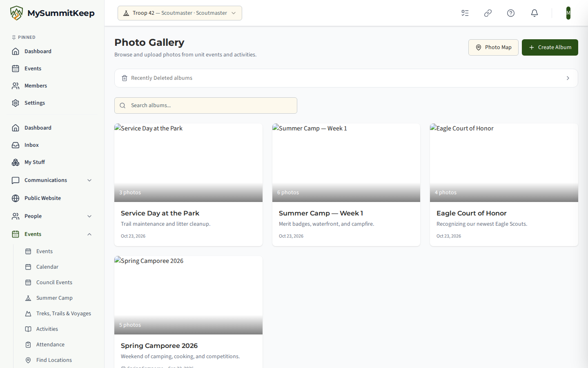Click Summer Camp tent icon in sidebar
Viewport: 588px width, 368px height.
28,298
